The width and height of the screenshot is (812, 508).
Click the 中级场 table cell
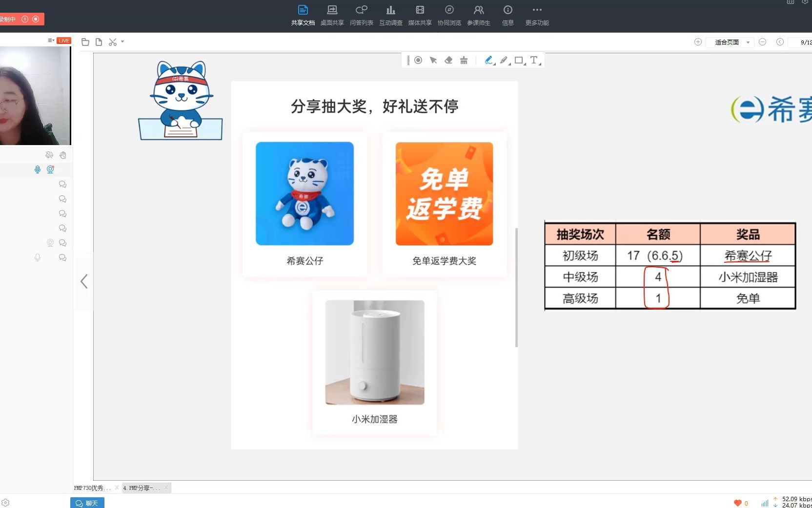(580, 277)
